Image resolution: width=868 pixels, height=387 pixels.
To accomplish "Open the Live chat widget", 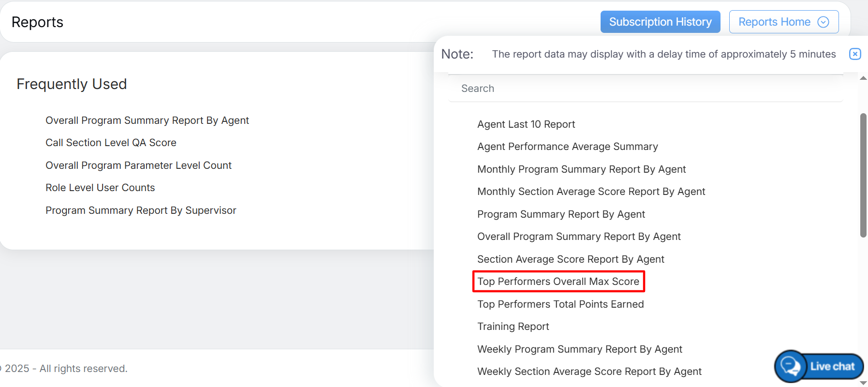I will [819, 366].
